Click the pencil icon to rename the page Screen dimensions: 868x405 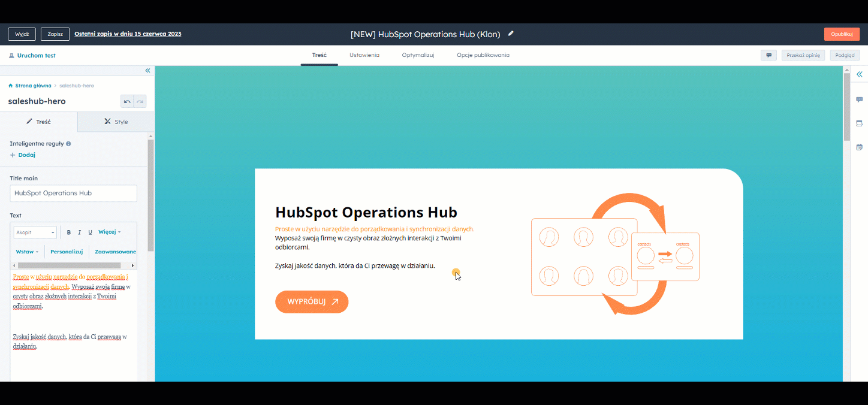click(x=511, y=34)
